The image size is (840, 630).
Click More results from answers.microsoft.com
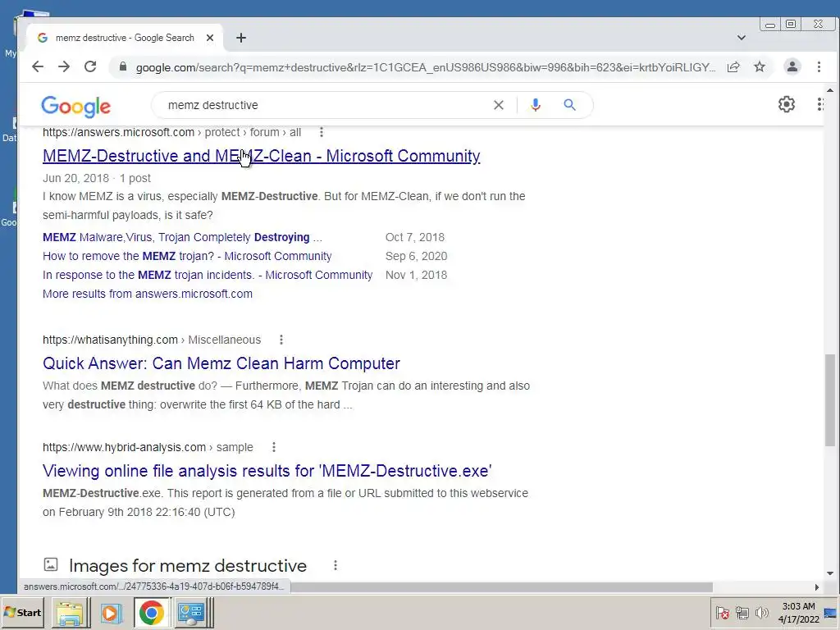click(148, 294)
